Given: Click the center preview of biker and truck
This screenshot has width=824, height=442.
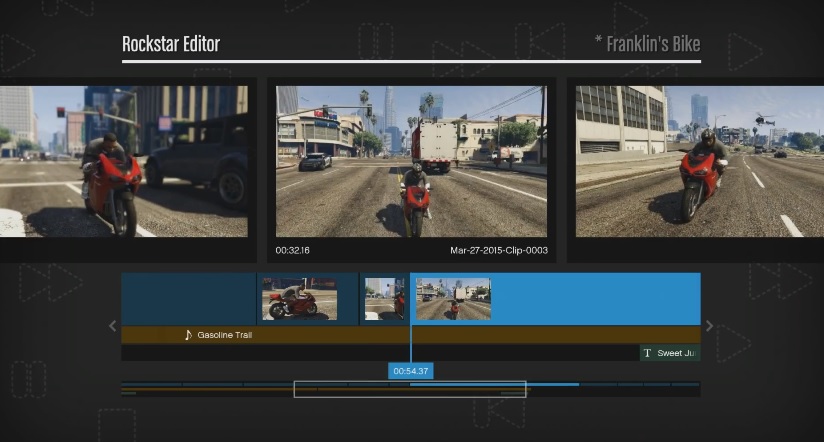Looking at the screenshot, I should coord(411,161).
